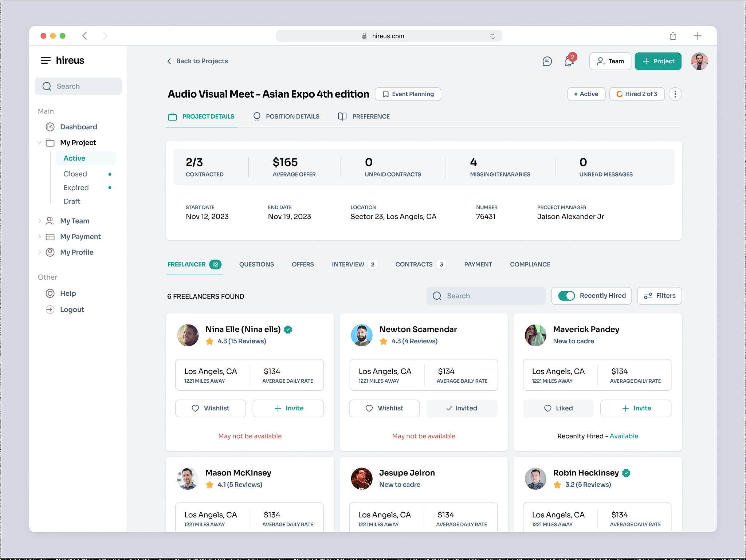This screenshot has width=746, height=560.
Task: Collapse the My Project tree section
Action: (40, 143)
